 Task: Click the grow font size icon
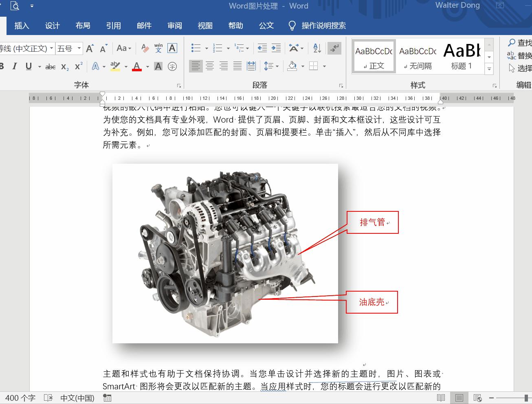(90, 48)
